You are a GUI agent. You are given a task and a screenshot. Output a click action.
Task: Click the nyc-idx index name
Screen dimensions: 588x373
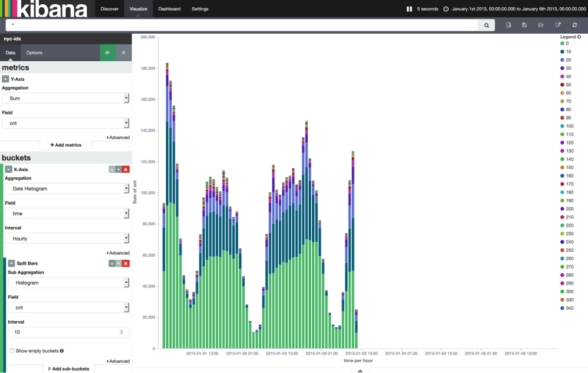13,39
